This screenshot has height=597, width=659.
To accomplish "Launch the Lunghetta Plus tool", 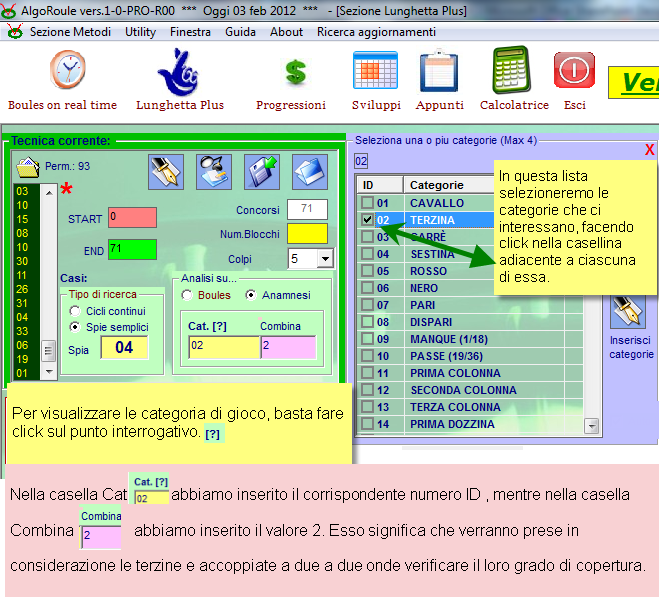I will tap(180, 72).
